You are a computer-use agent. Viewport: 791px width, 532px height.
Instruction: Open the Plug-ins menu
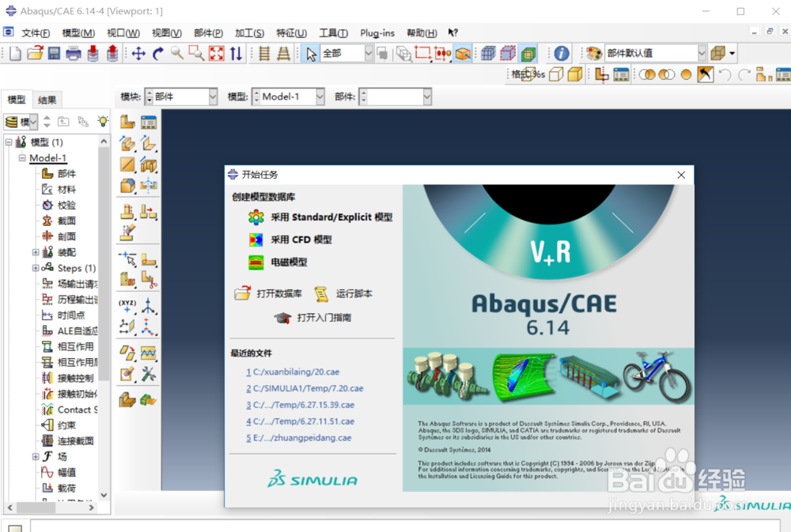377,32
